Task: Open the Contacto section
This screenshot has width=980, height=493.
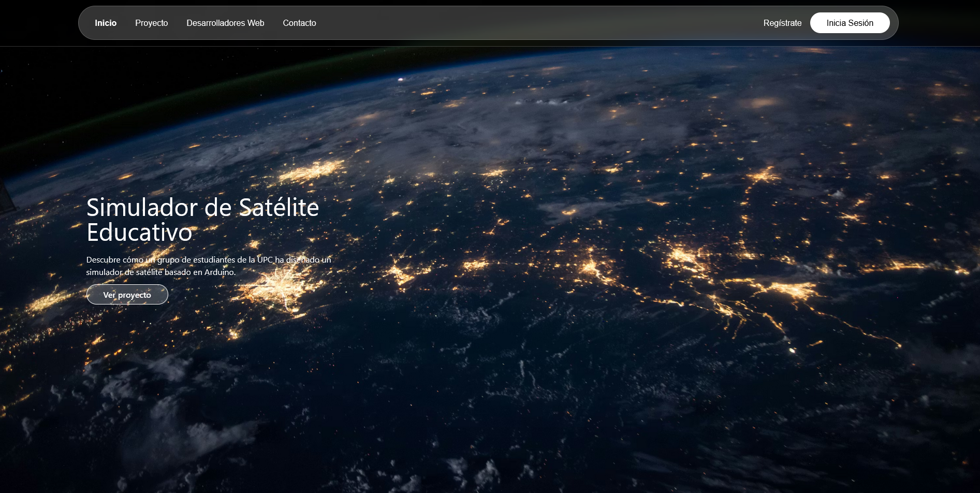Action: click(299, 23)
